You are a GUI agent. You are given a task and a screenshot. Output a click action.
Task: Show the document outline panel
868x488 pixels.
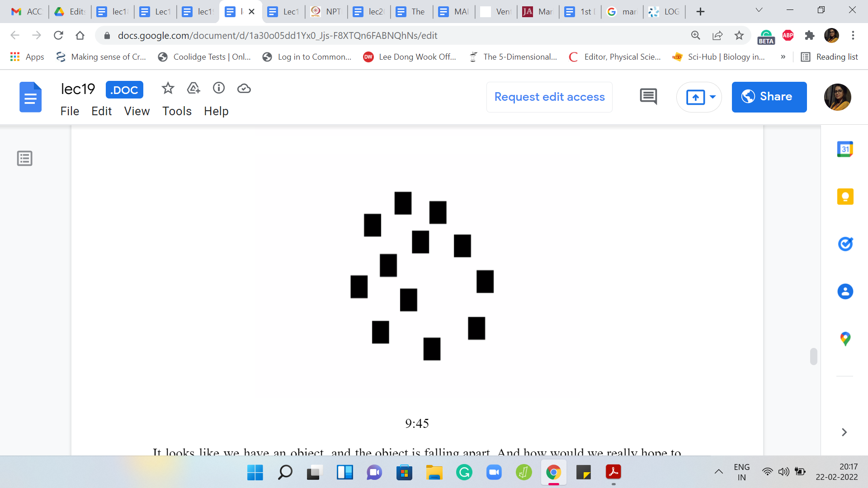click(24, 159)
